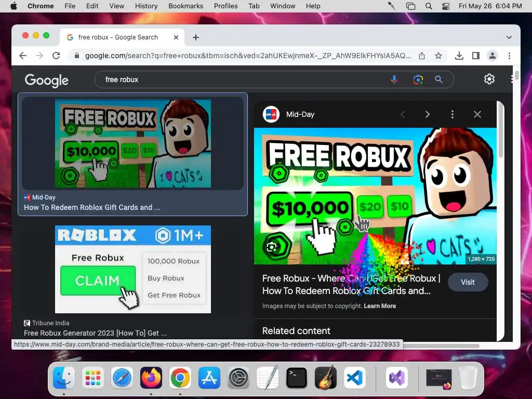
Task: Launch Safari from the Dock
Action: point(122,378)
